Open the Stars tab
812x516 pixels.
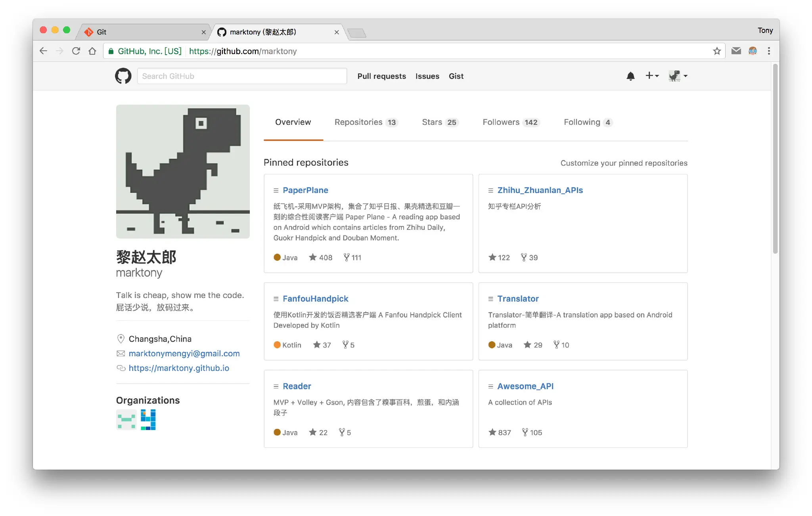[x=440, y=122]
